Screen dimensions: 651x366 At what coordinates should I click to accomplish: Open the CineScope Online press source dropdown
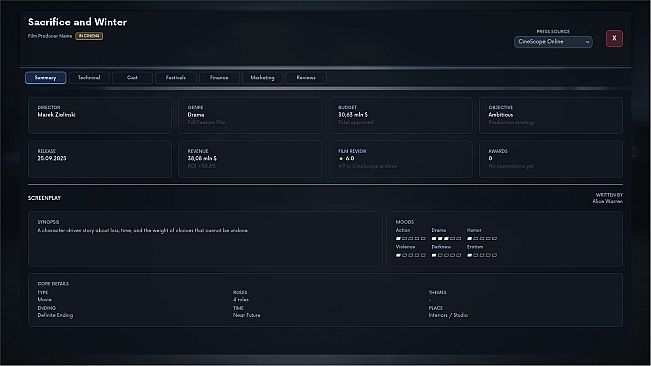click(553, 42)
